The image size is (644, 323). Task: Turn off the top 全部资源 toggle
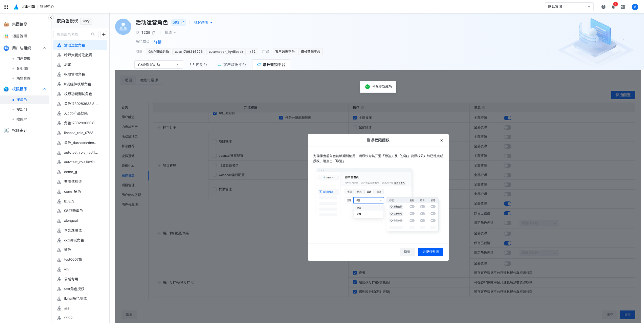point(507,118)
